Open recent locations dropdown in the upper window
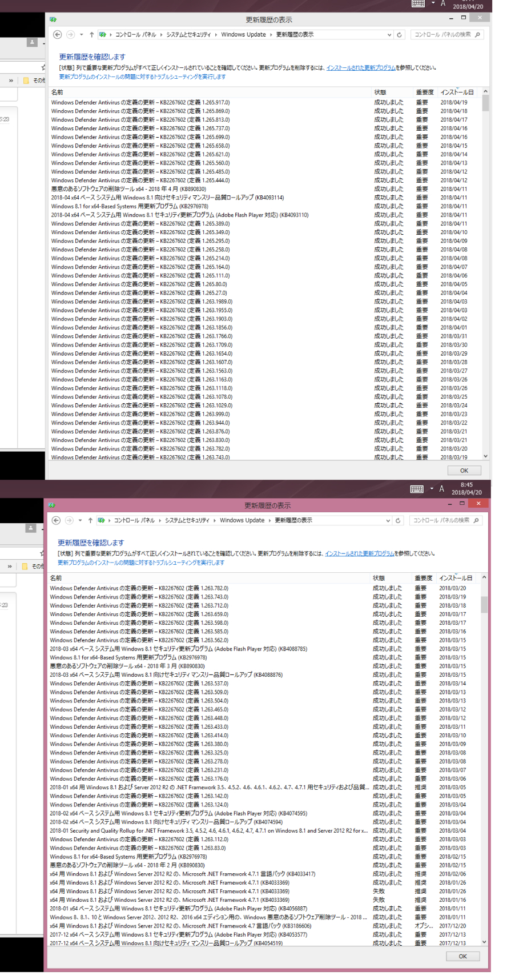The height and width of the screenshot is (980, 515). pyautogui.click(x=82, y=35)
